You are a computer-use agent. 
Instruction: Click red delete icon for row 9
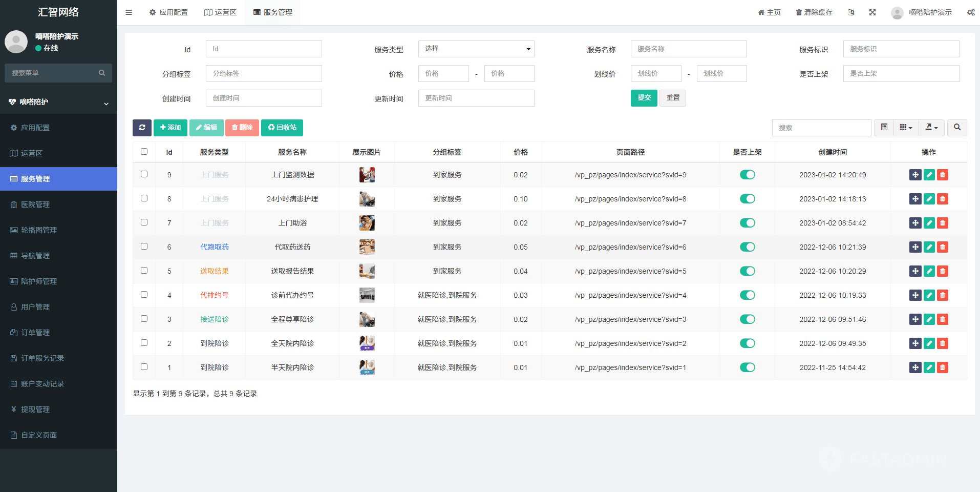(942, 175)
